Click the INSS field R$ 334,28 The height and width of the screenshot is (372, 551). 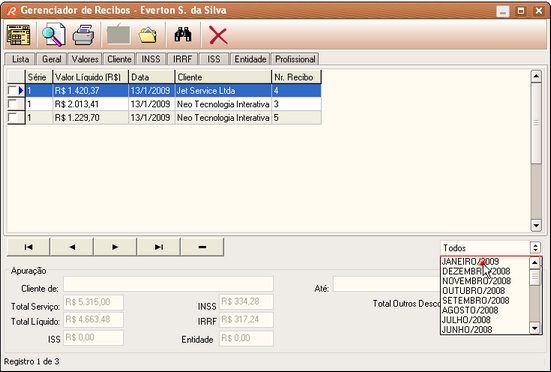246,302
